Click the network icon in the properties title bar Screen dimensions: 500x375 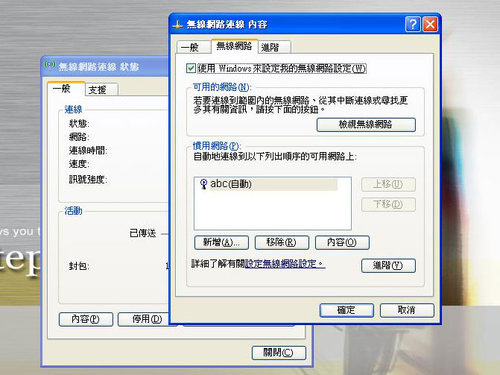pyautogui.click(x=178, y=25)
